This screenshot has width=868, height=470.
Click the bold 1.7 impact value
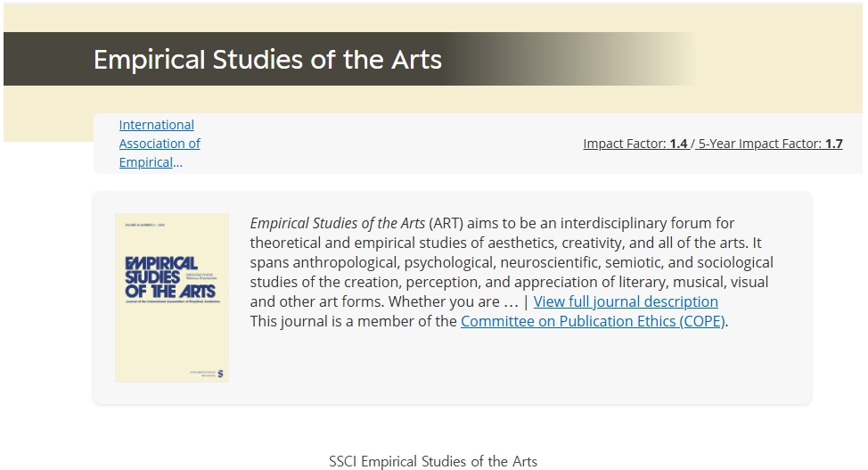coord(833,144)
